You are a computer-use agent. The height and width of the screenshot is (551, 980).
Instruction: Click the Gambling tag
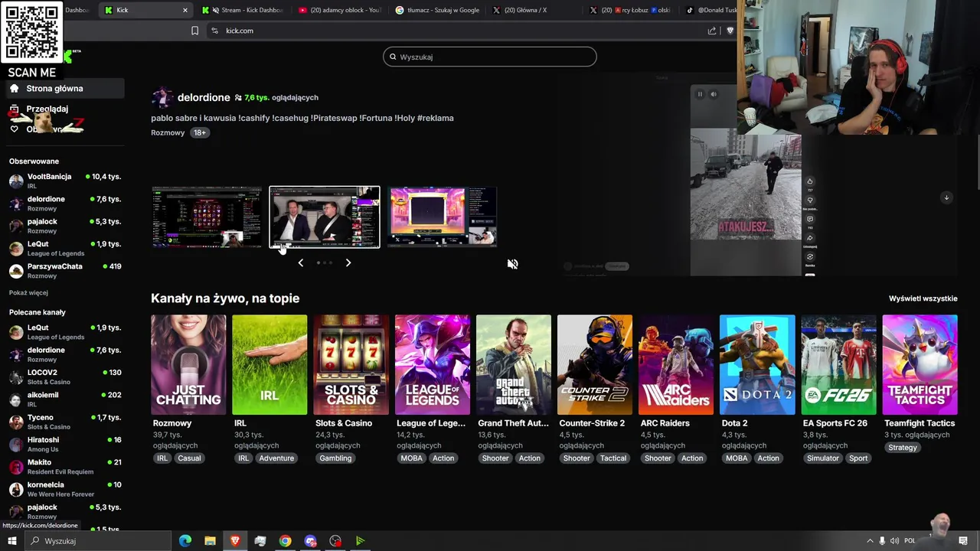[x=335, y=458]
